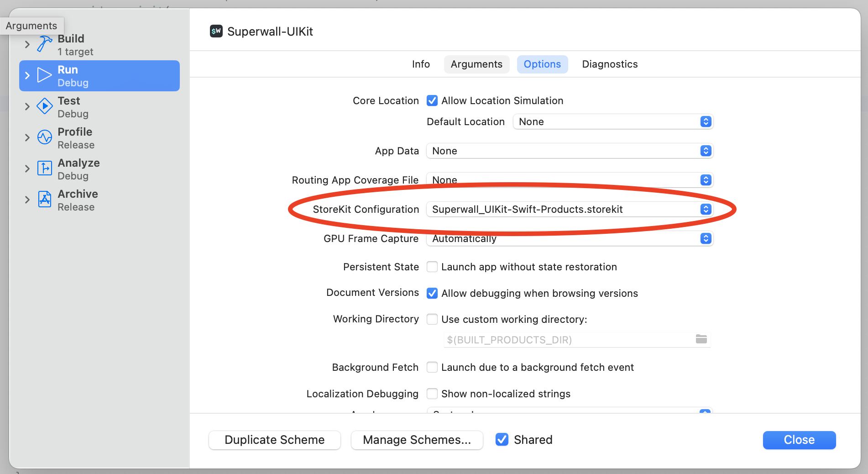This screenshot has width=868, height=474.
Task: Click the working directory folder icon
Action: (701, 339)
